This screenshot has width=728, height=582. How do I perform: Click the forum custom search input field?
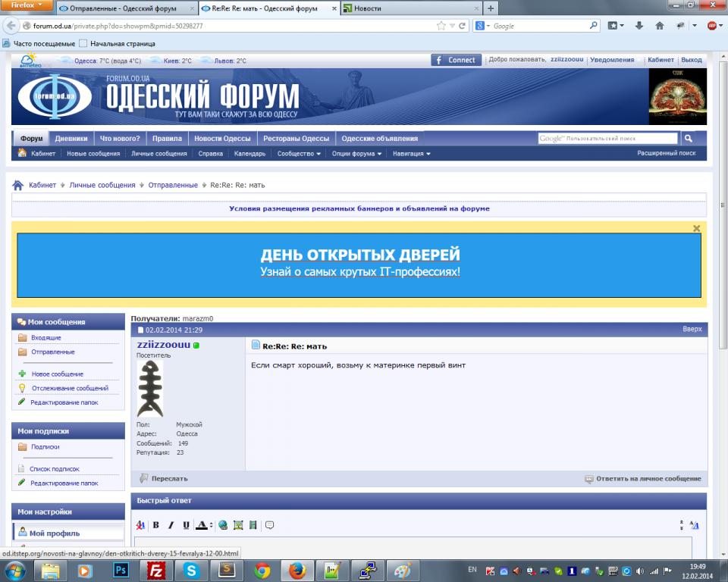point(607,139)
